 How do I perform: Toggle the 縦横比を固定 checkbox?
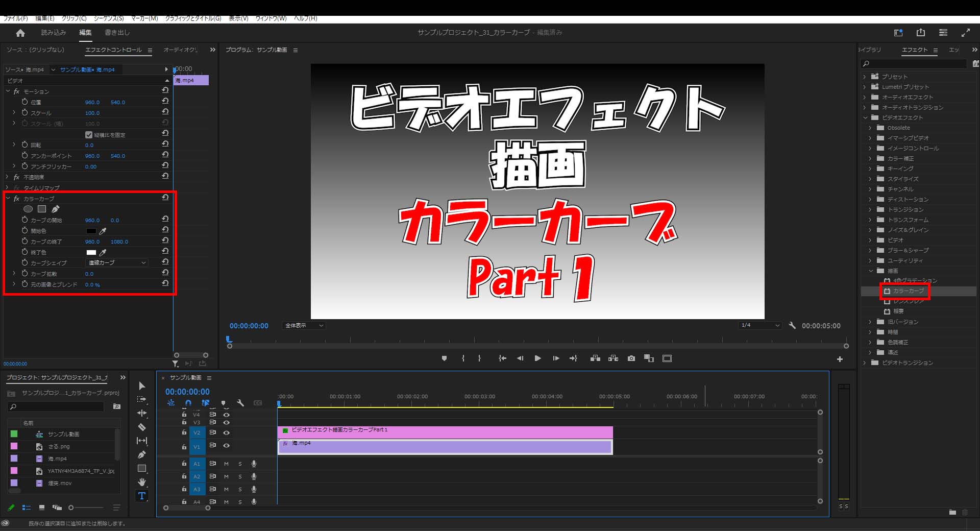coord(89,135)
